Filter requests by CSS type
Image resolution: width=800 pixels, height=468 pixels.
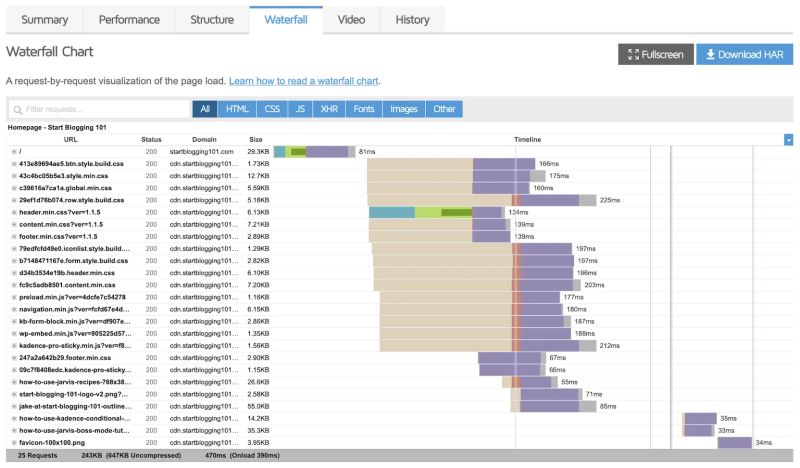(271, 109)
